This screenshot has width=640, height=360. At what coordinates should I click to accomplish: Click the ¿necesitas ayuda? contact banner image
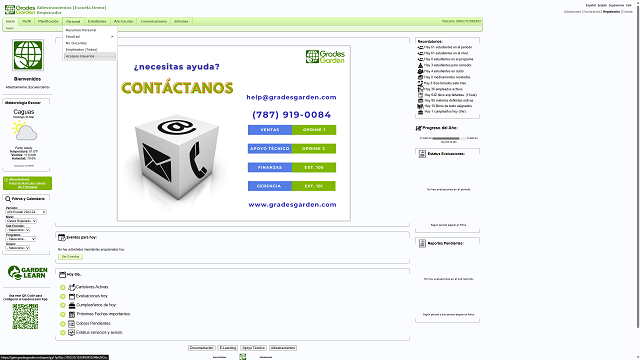[234, 133]
